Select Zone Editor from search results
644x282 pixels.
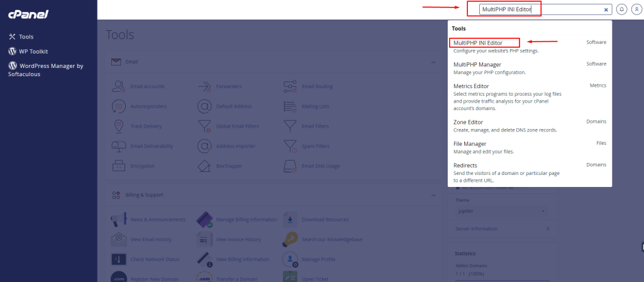pyautogui.click(x=469, y=121)
